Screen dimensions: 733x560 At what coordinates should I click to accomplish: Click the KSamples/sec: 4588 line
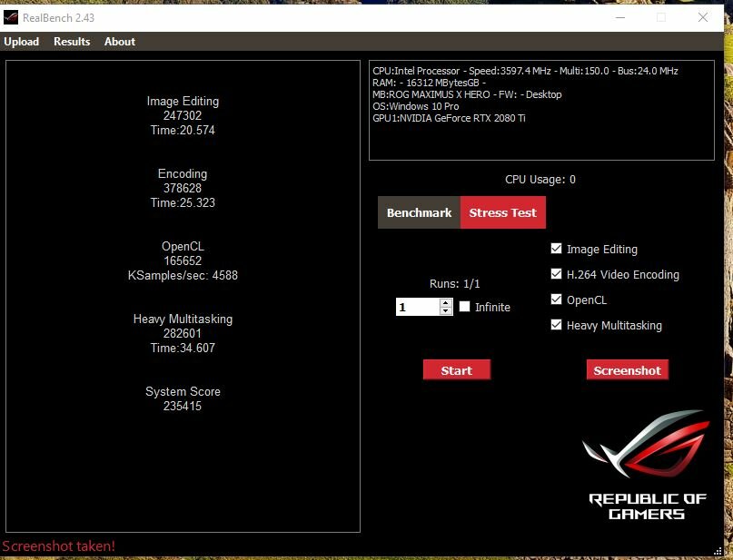[183, 276]
